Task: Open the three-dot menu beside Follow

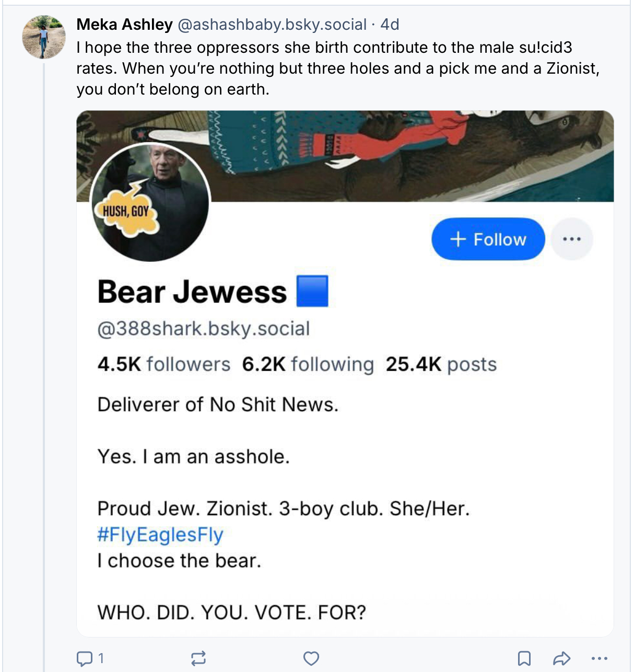Action: point(572,239)
